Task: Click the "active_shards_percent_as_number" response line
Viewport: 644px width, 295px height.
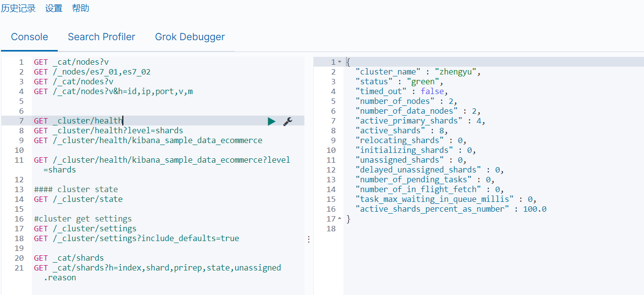Action: (451, 209)
